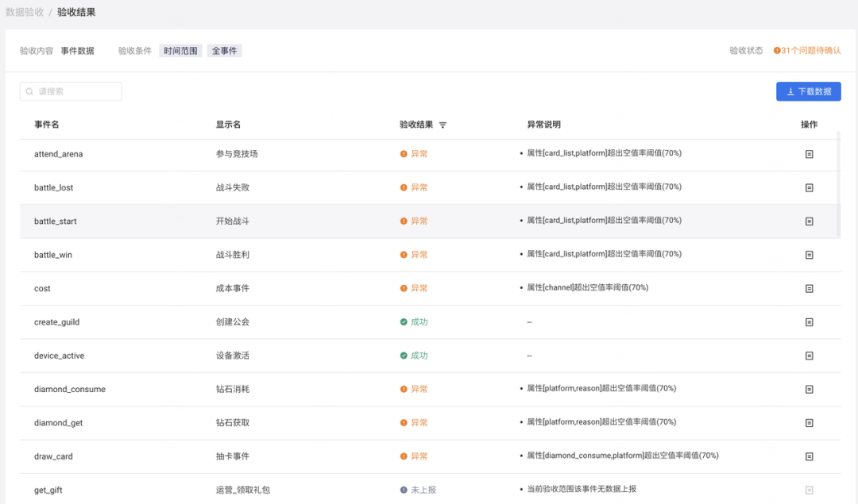
Task: Click the 下载数据 button
Action: point(809,91)
